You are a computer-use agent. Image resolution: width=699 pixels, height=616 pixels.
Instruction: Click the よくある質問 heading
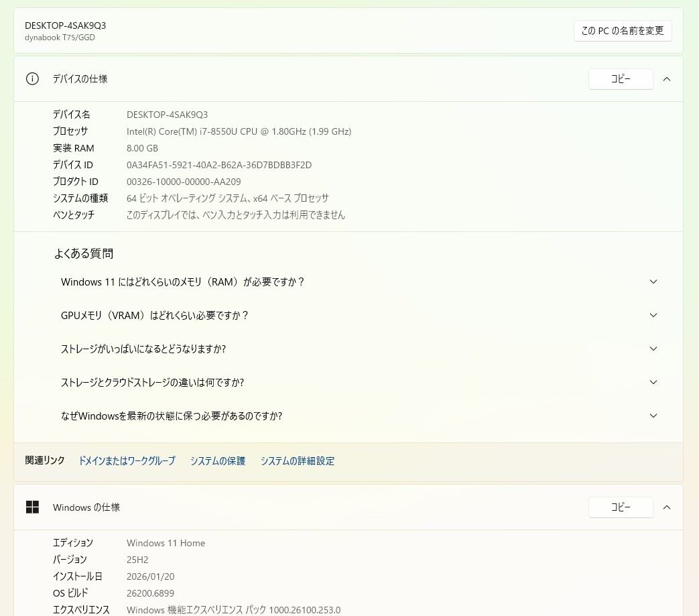(84, 253)
